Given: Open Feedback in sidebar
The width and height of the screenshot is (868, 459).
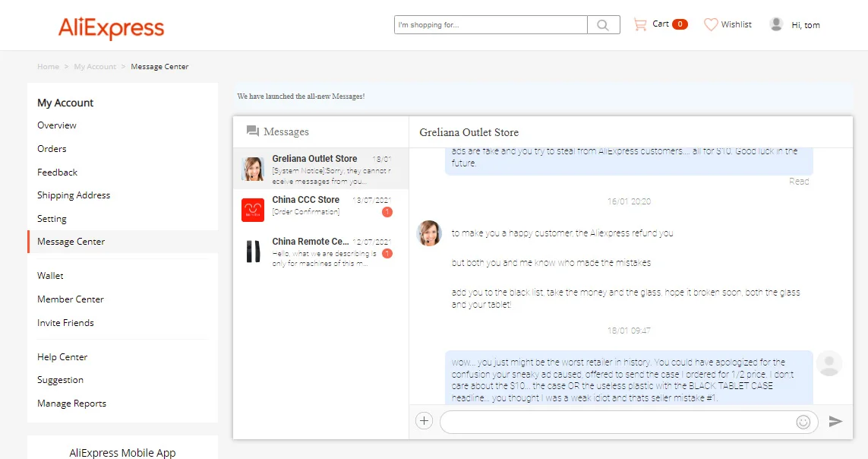Looking at the screenshot, I should [57, 173].
